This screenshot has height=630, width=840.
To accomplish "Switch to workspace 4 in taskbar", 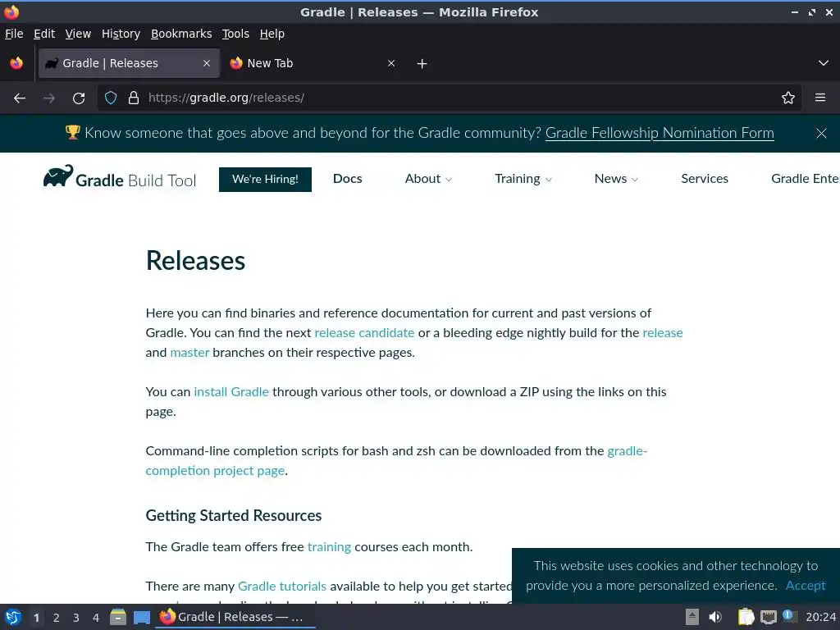I will [x=96, y=618].
